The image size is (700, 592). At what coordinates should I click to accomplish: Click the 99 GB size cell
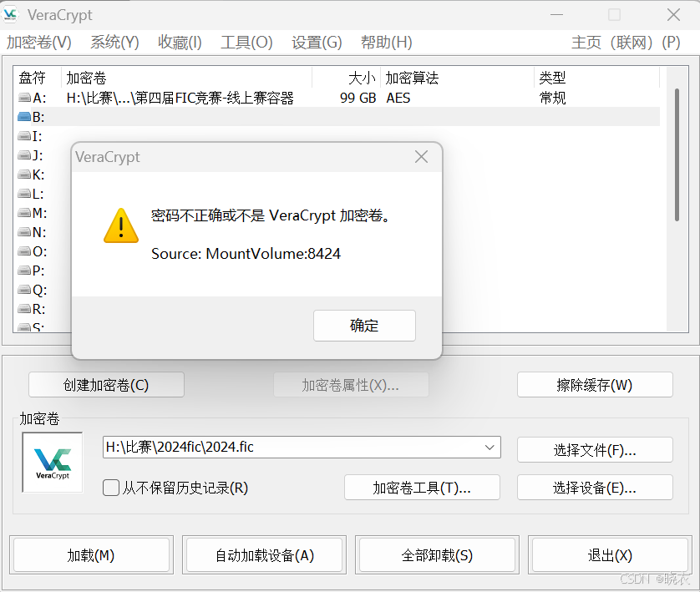(x=358, y=98)
